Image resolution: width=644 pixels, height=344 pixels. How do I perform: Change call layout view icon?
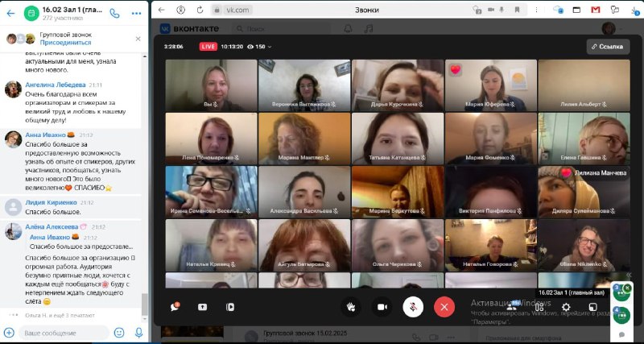tap(539, 307)
